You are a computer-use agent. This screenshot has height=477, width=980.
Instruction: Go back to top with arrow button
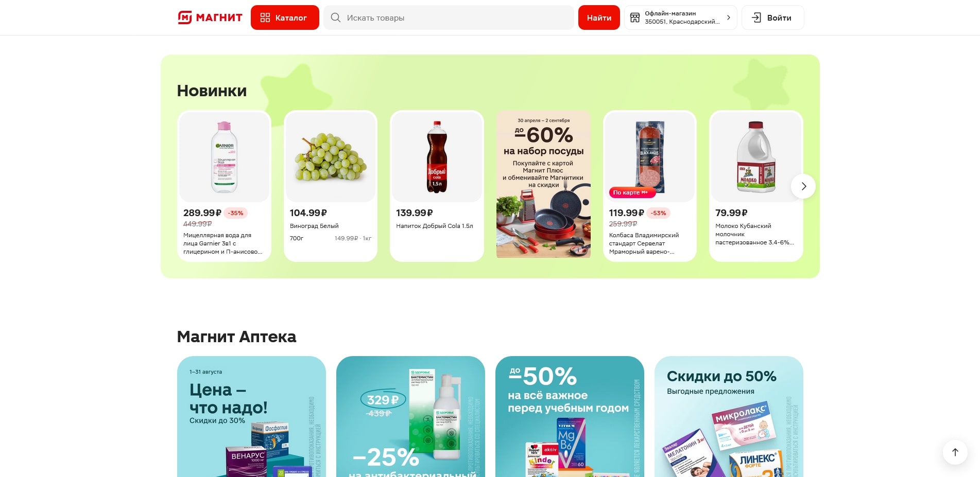(x=955, y=452)
